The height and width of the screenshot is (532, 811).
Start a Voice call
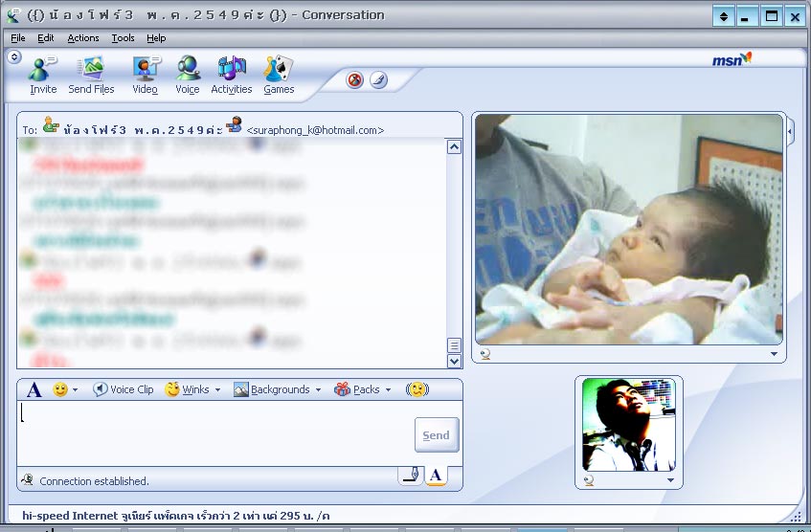coord(188,75)
